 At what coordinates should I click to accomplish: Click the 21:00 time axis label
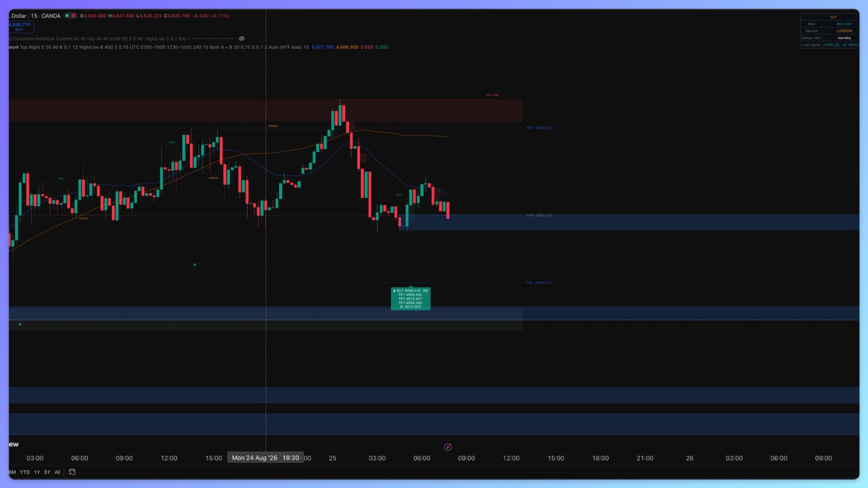point(645,458)
